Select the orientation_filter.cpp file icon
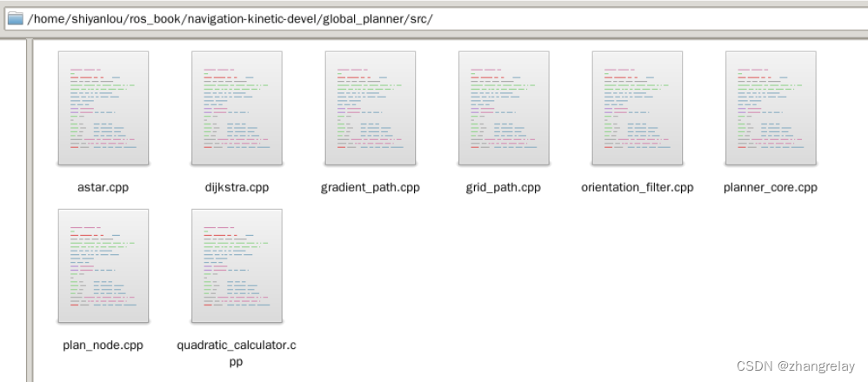This screenshot has height=382, width=868. pyautogui.click(x=638, y=108)
